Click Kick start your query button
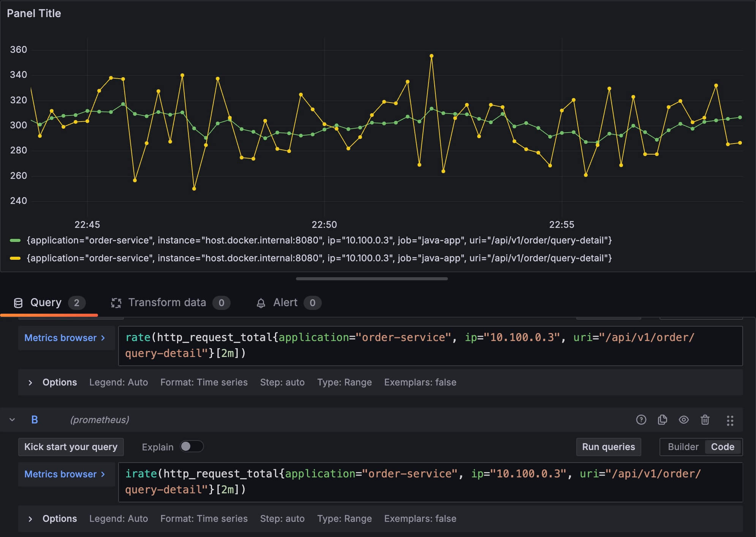 click(x=71, y=447)
